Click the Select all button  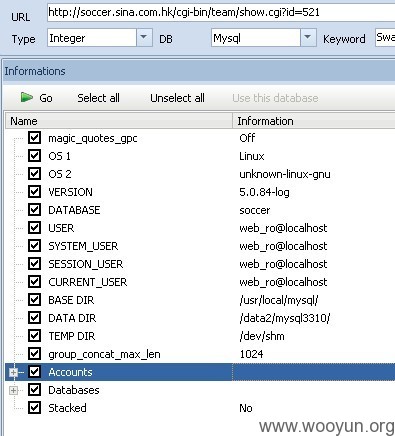pos(98,98)
